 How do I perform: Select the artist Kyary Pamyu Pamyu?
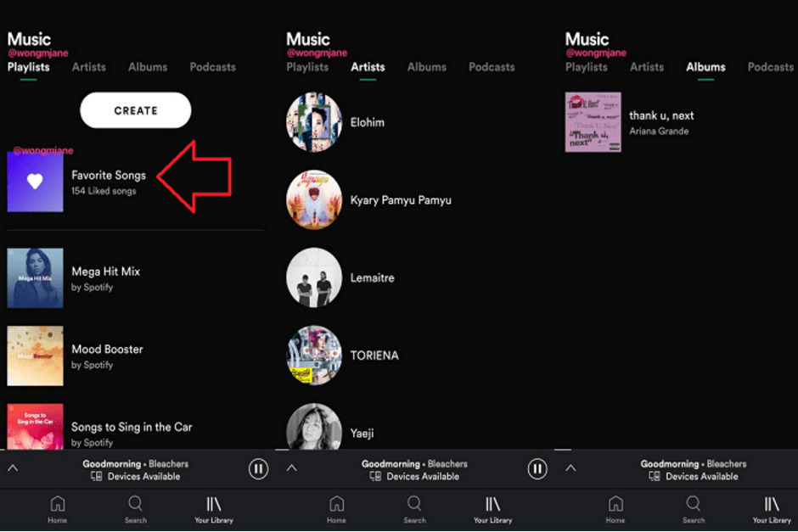click(315, 200)
